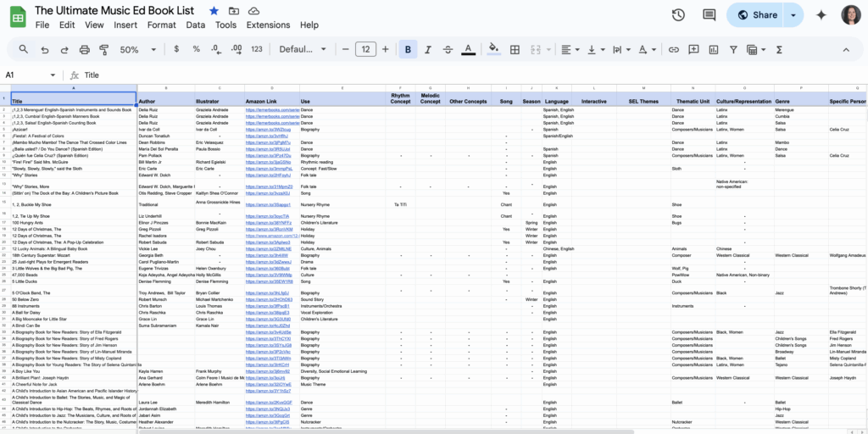The width and height of the screenshot is (868, 434).
Task: Open the account profile picture
Action: click(x=851, y=15)
